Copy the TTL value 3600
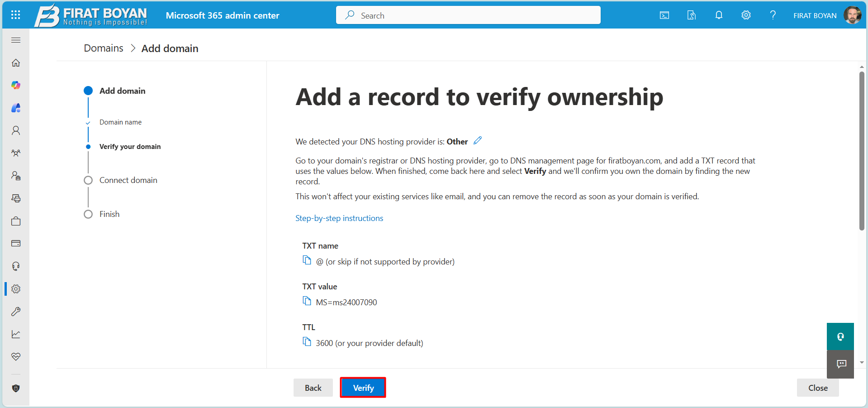 (307, 341)
